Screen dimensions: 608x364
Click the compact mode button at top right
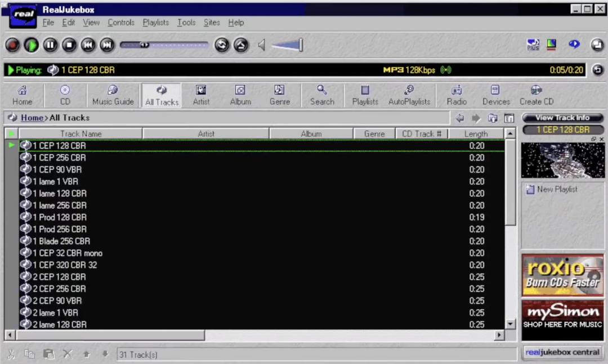[x=597, y=44]
